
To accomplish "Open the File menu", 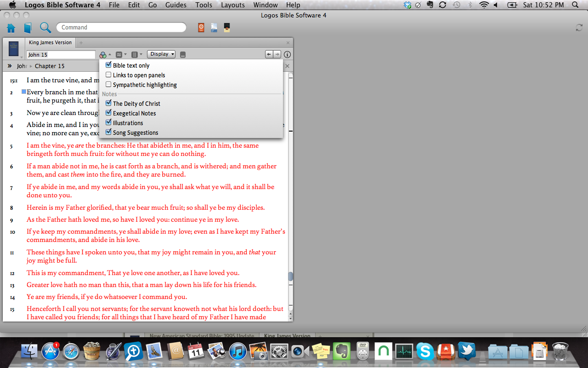I will tap(114, 5).
